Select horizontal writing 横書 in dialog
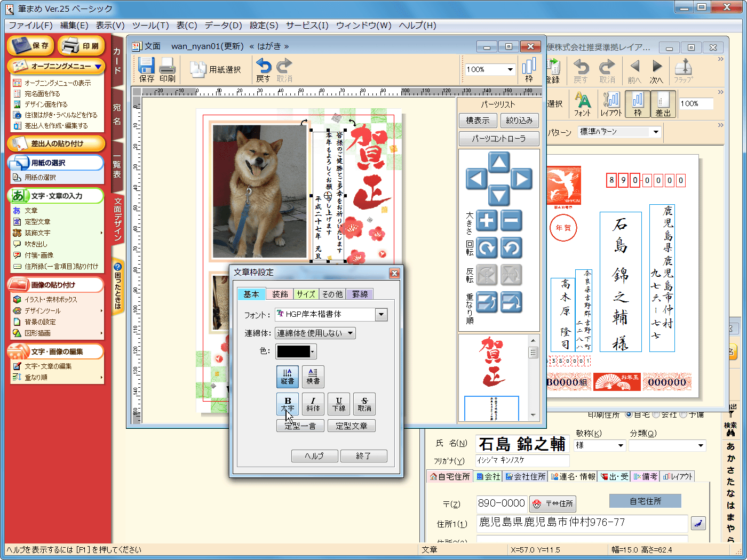Image resolution: width=747 pixels, height=560 pixels. (x=313, y=377)
